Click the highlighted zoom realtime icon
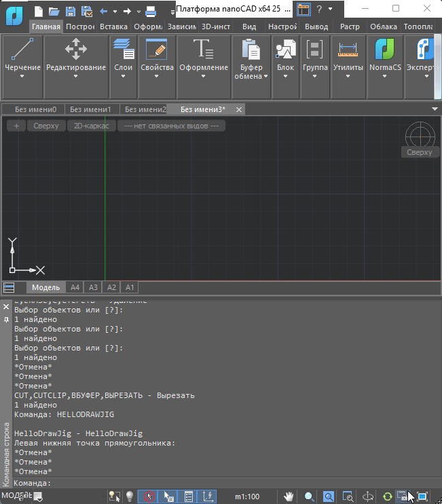This screenshot has height=504, width=442. [329, 497]
